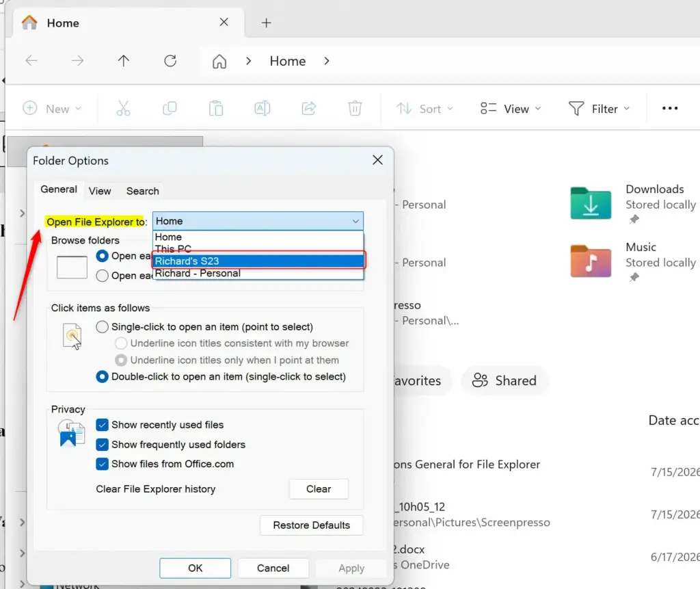Choose Richard's S23 in the dropdown list

(x=258, y=261)
